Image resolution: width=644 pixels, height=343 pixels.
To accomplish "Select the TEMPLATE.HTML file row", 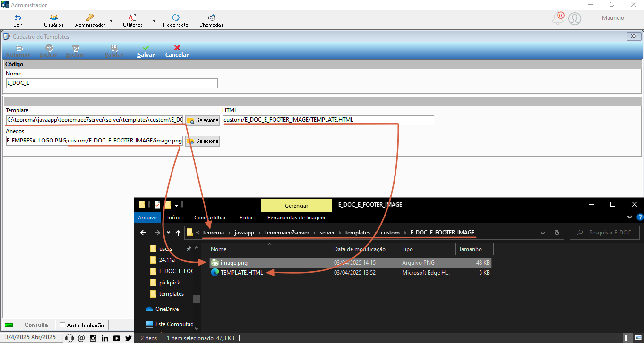I will click(x=351, y=273).
